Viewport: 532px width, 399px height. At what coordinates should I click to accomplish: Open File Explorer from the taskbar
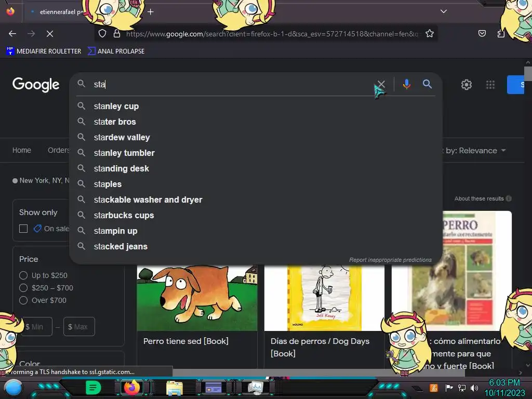pyautogui.click(x=175, y=388)
